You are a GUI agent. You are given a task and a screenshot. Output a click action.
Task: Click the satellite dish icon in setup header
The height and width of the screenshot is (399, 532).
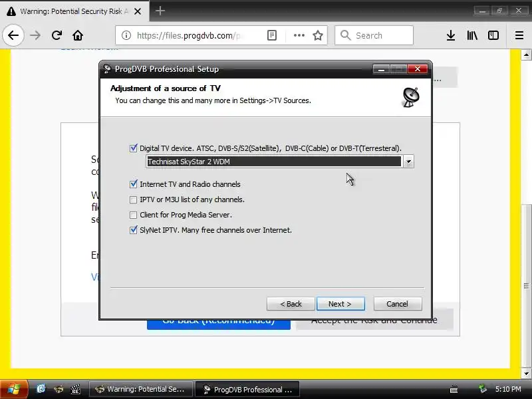point(410,97)
